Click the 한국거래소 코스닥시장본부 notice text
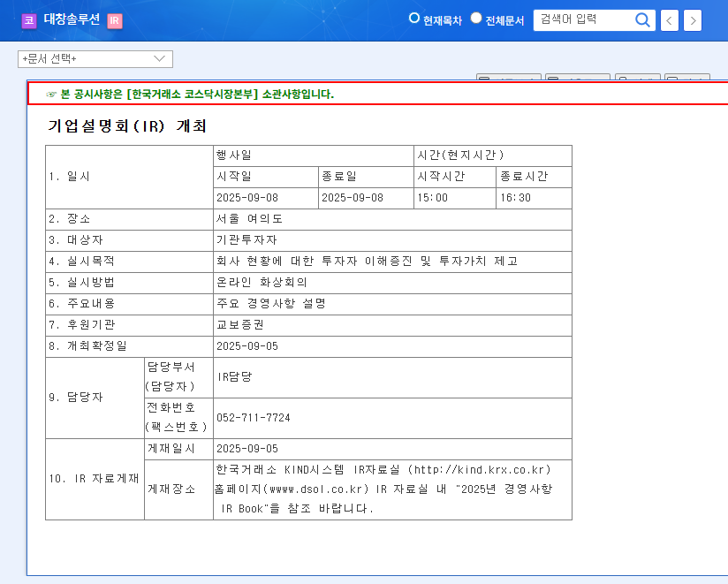This screenshot has height=584, width=728. tap(197, 95)
